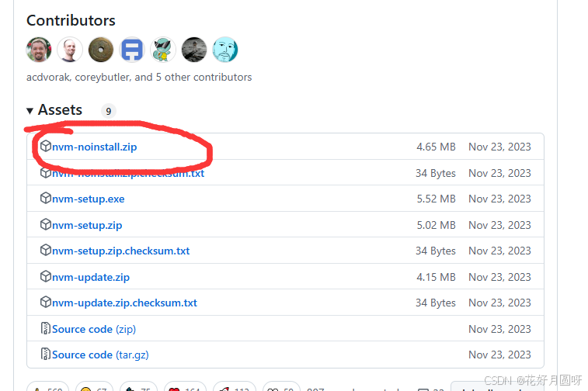Click the Squirtle with sunglasses avatar
Screen dimensions: 588x391
[x=163, y=50]
